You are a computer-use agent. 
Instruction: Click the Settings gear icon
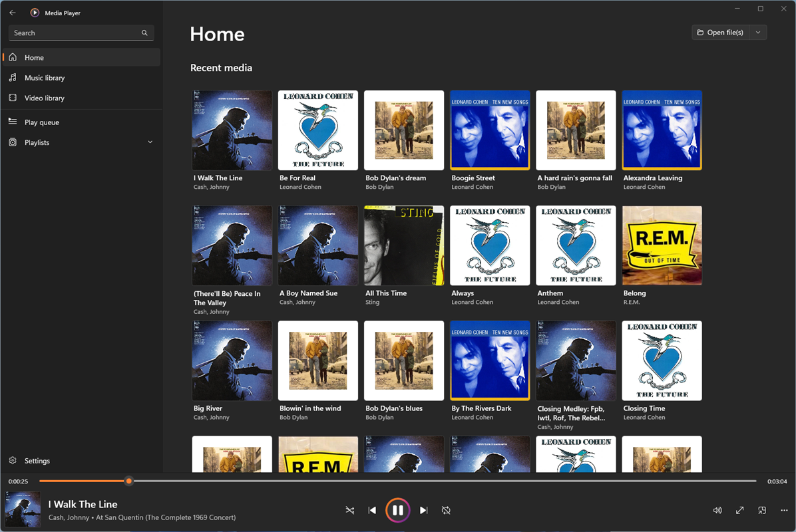pos(13,460)
